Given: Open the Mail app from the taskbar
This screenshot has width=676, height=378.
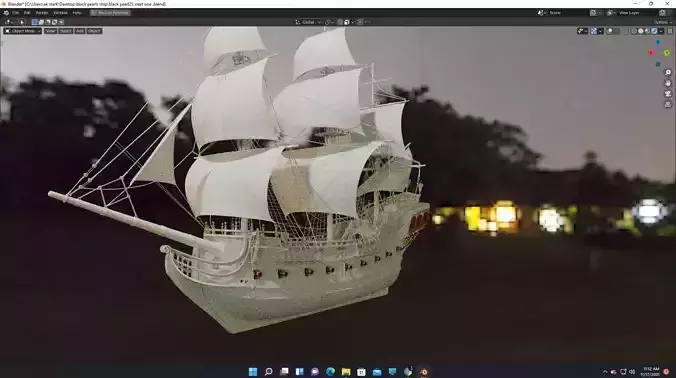Looking at the screenshot, I should (377, 371).
